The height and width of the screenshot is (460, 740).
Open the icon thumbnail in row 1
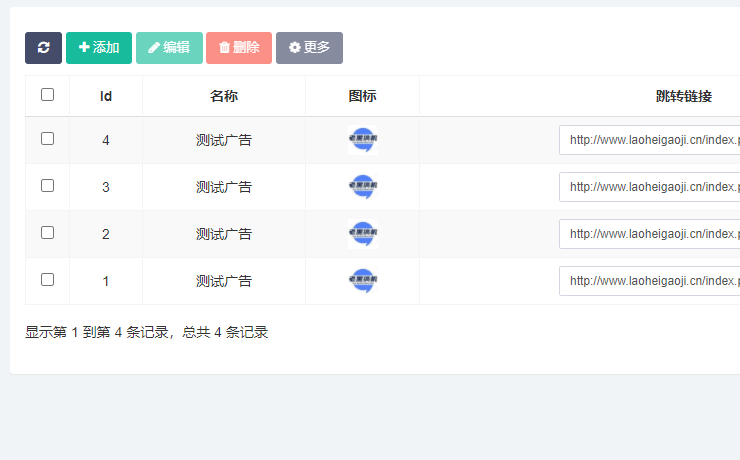(363, 281)
